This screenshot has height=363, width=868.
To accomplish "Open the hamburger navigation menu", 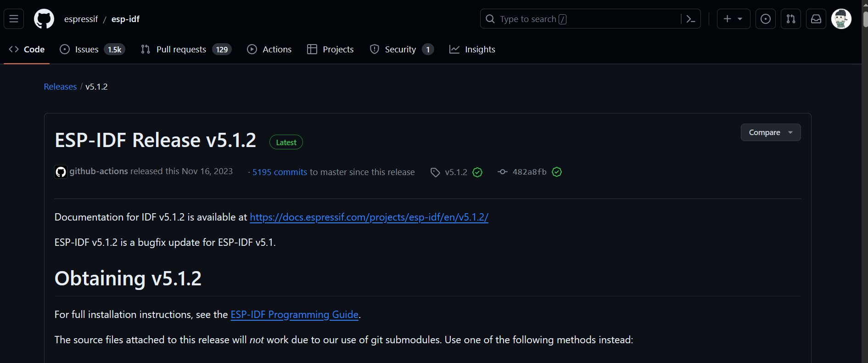I will point(14,19).
